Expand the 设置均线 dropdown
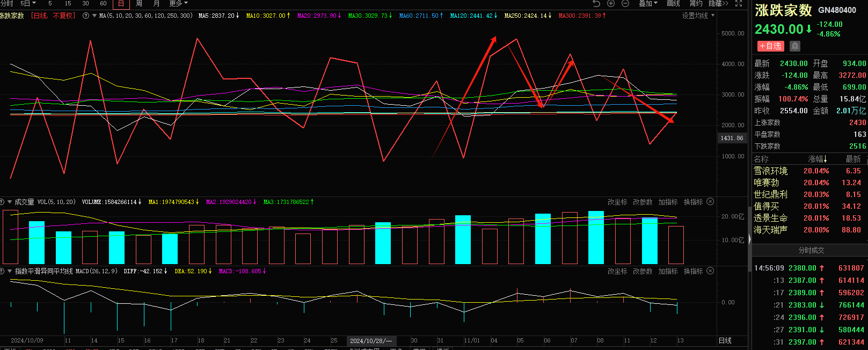 698,16
